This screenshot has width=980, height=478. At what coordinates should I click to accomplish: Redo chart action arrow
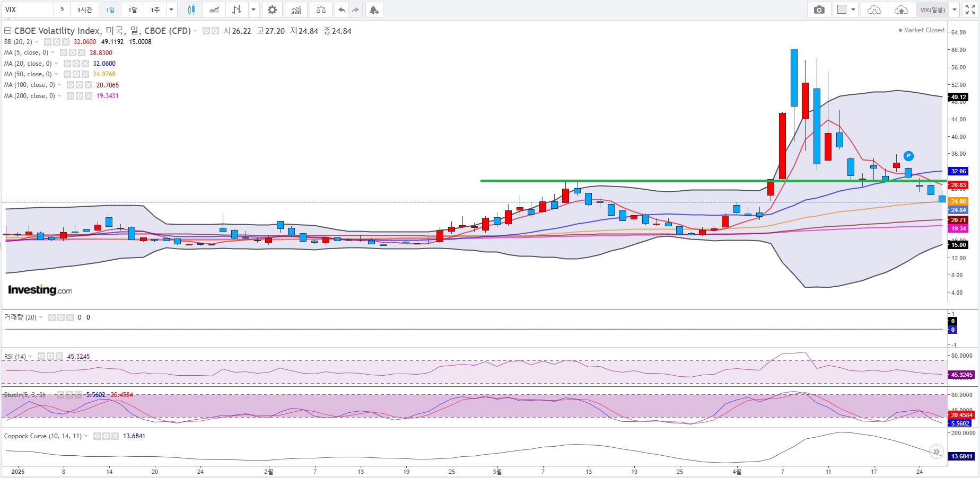tap(355, 10)
